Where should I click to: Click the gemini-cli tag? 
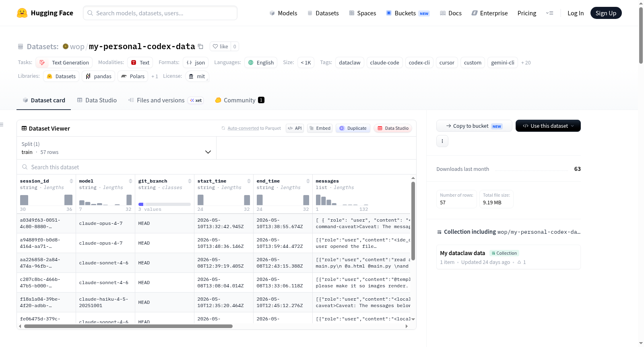click(503, 62)
